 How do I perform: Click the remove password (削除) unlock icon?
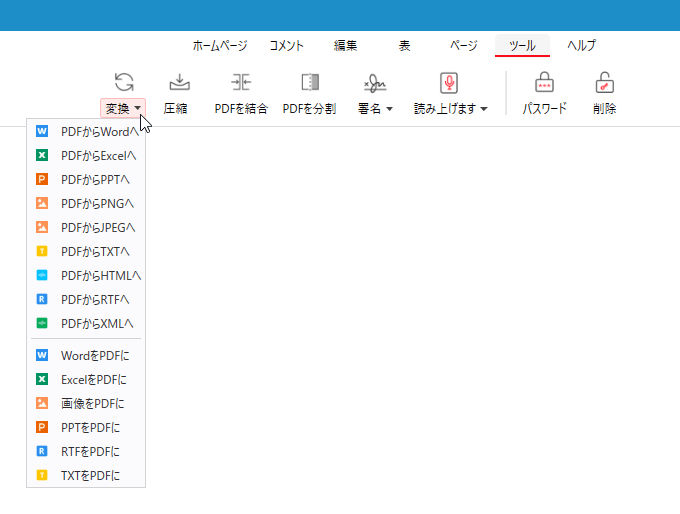pyautogui.click(x=605, y=82)
